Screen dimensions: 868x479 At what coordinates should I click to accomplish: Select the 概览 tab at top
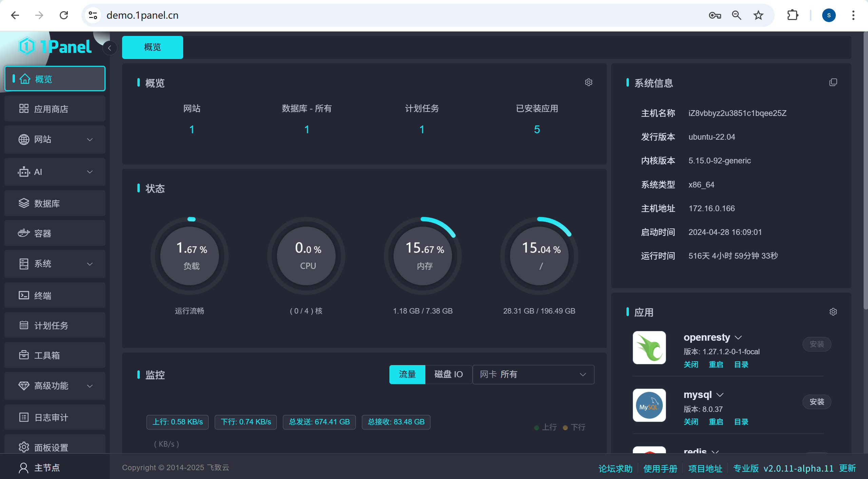coord(152,47)
